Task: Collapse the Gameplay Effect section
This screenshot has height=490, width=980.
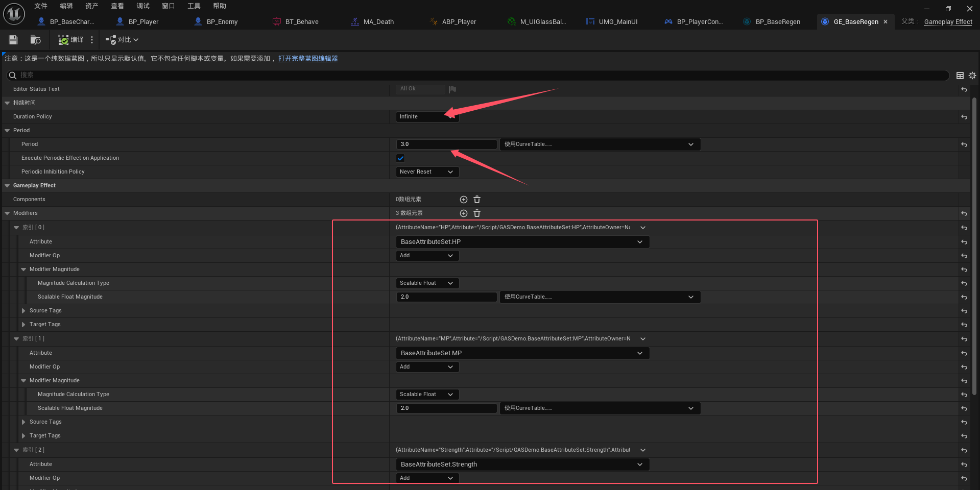Action: (x=7, y=186)
